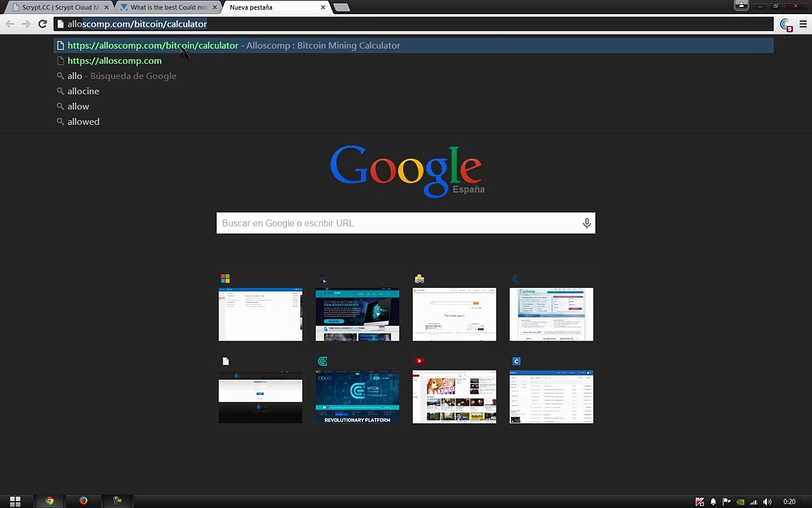Click the notification bell tray icon
The image size is (812, 508).
point(713,501)
